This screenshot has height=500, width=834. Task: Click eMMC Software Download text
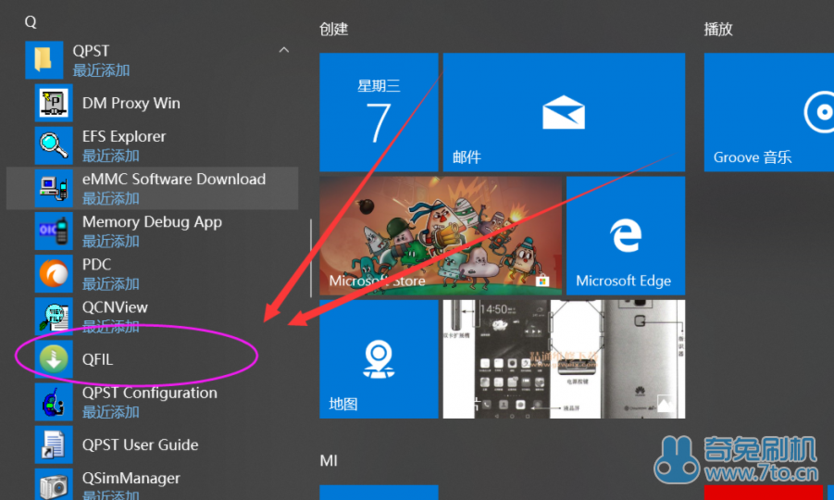(x=174, y=179)
